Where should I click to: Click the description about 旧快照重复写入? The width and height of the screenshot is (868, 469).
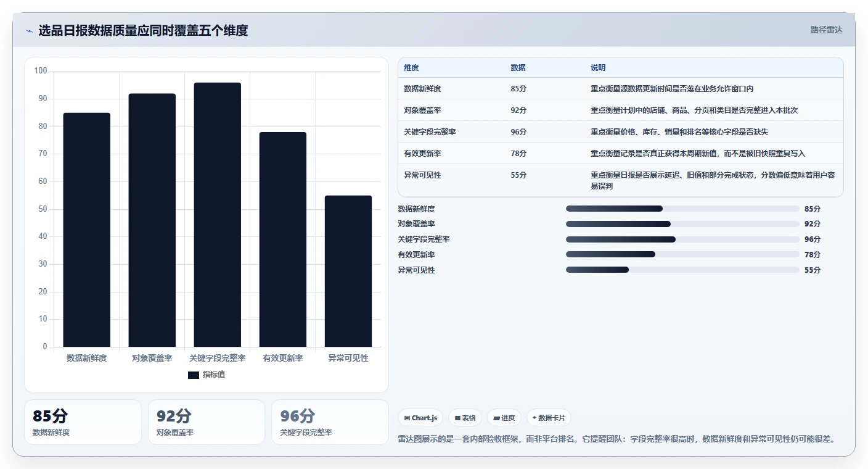pos(698,154)
